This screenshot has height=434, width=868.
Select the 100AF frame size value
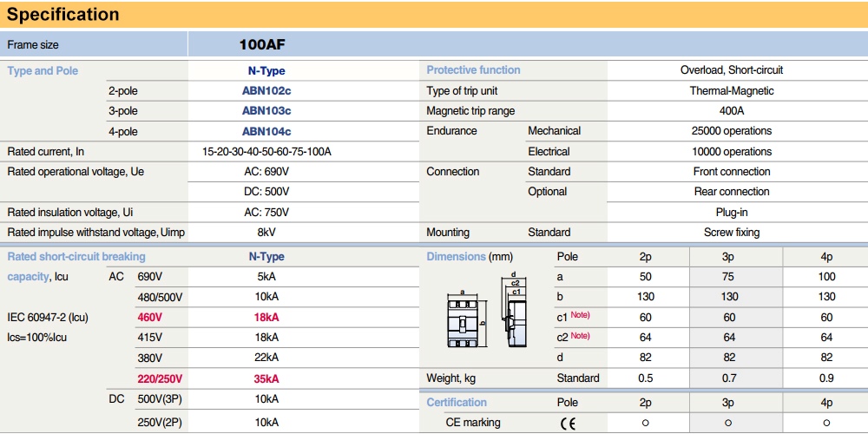click(262, 45)
